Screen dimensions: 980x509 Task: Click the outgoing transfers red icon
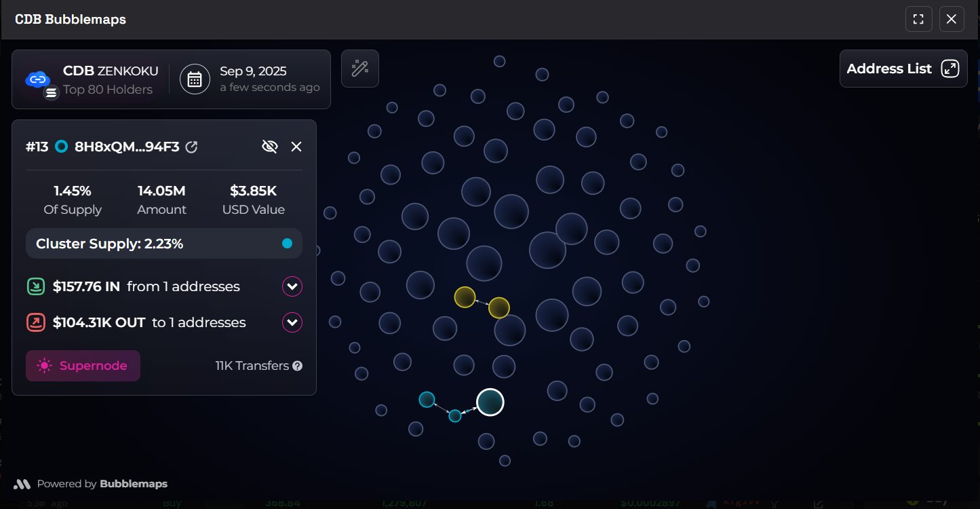(x=36, y=322)
